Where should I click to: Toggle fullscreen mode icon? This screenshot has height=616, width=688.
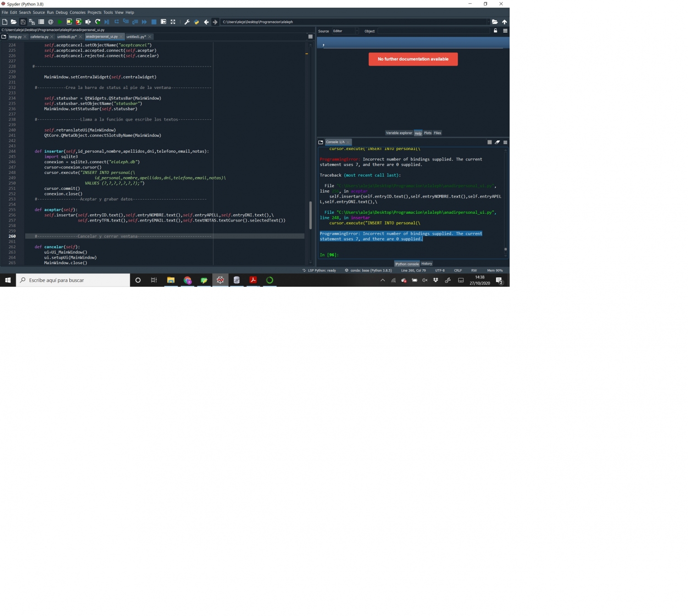coord(173,22)
